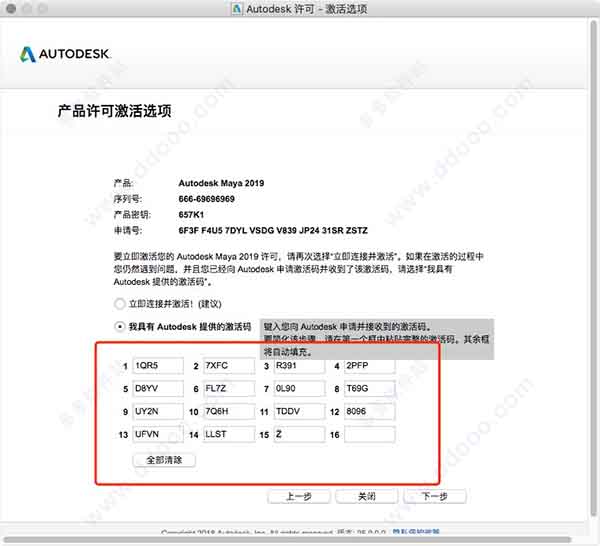
Task: Click the serial number 666-69696969
Action: click(x=207, y=199)
